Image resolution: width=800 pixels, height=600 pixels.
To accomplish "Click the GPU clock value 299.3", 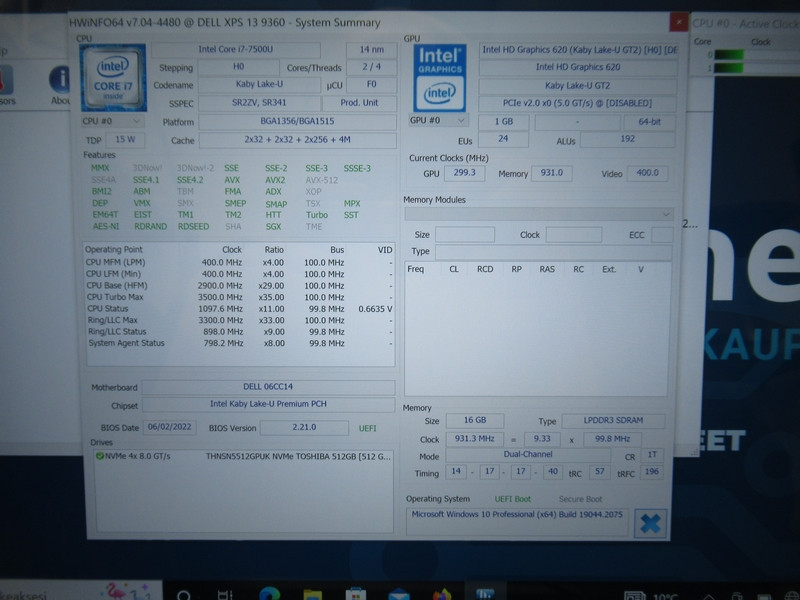I will tap(464, 173).
